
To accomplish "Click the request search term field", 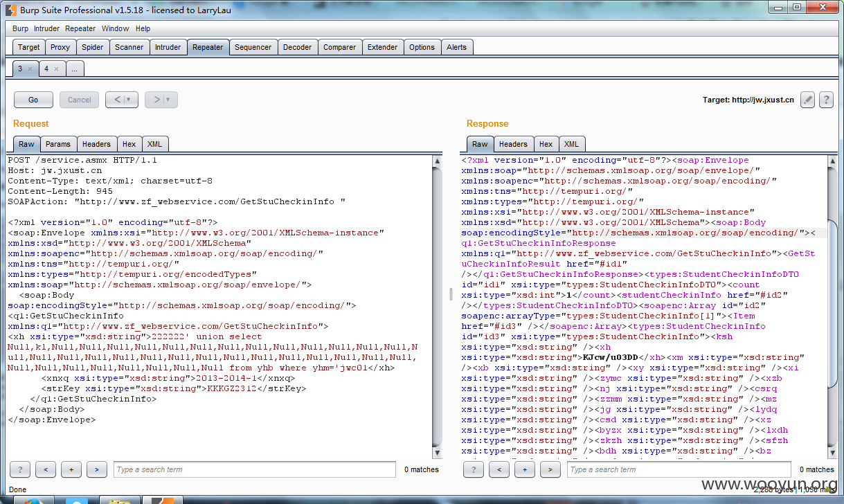I will pyautogui.click(x=255, y=469).
